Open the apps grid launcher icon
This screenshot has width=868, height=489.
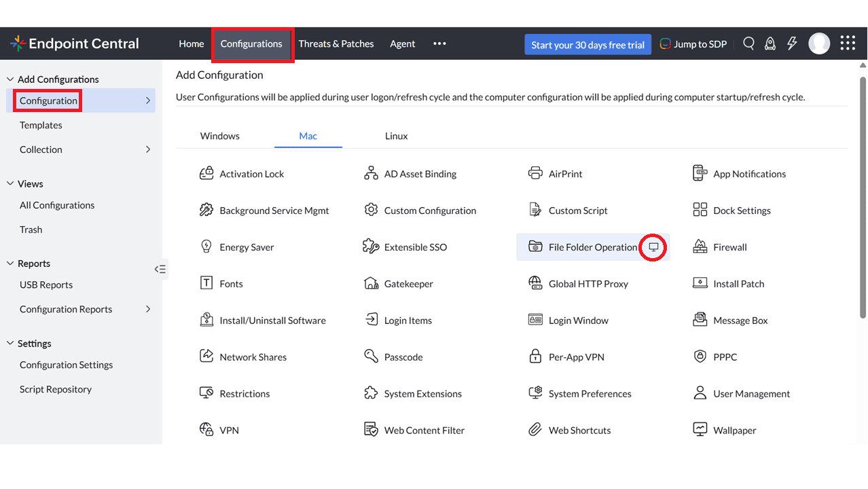click(x=848, y=43)
